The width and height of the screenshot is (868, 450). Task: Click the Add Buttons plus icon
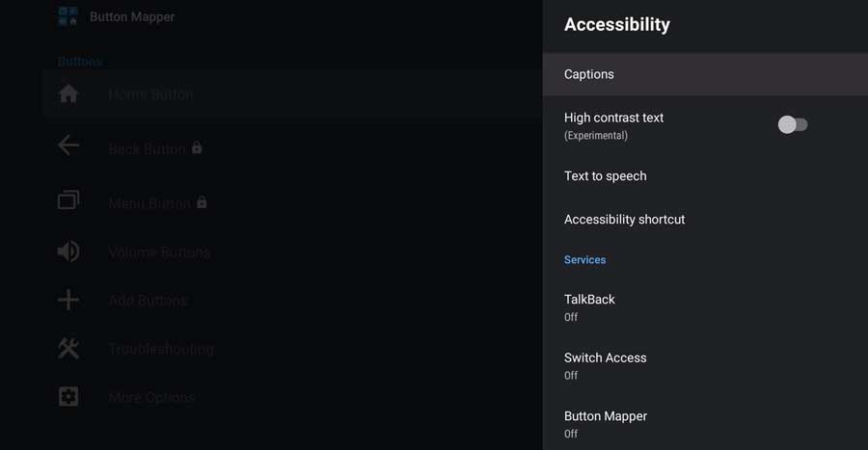[x=68, y=300]
